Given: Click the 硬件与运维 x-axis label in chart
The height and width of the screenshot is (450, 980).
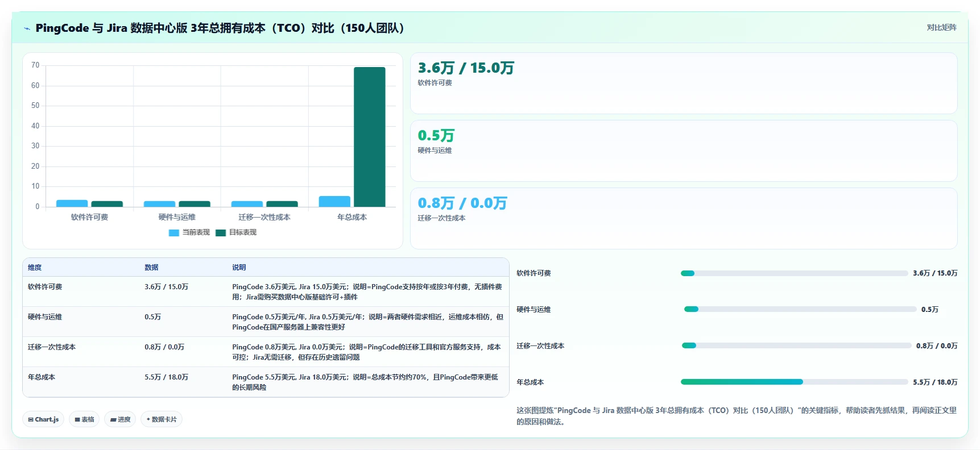Looking at the screenshot, I should click(177, 217).
